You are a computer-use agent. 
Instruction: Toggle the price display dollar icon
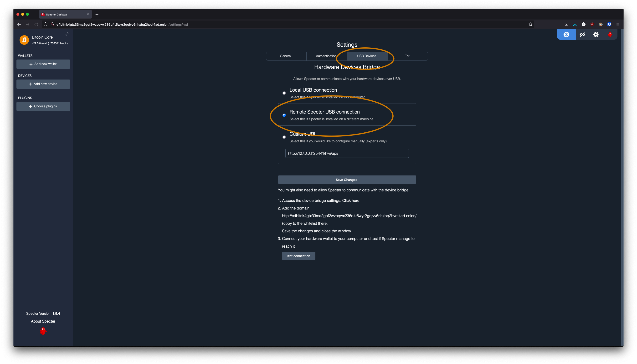[x=566, y=35]
